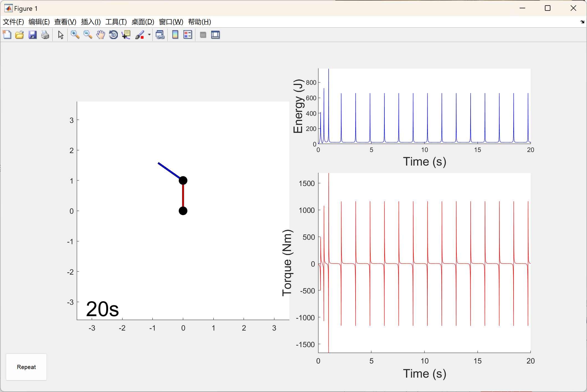
Task: Open the 文件(F) menu
Action: pyautogui.click(x=13, y=22)
